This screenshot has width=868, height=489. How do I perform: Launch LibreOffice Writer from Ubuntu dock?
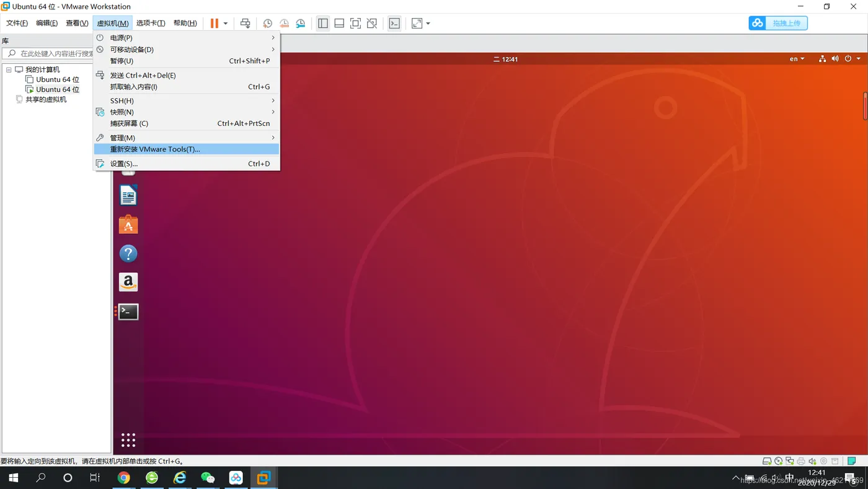128,195
